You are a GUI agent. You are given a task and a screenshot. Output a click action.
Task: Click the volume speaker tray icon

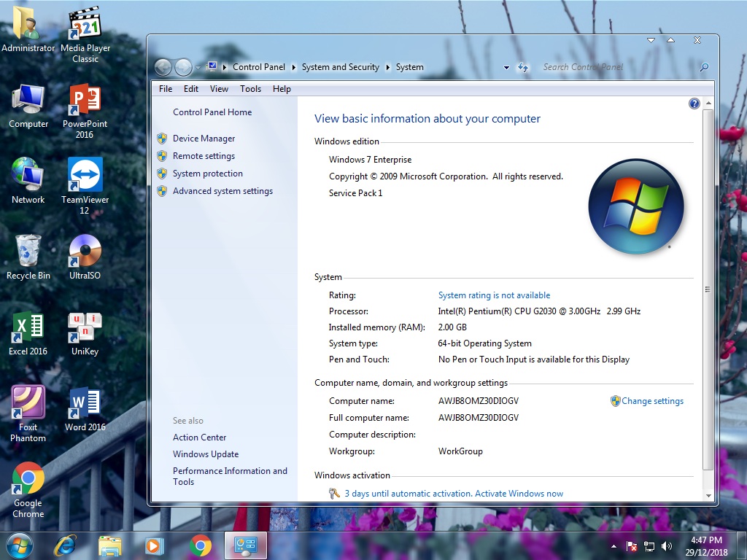pyautogui.click(x=667, y=547)
